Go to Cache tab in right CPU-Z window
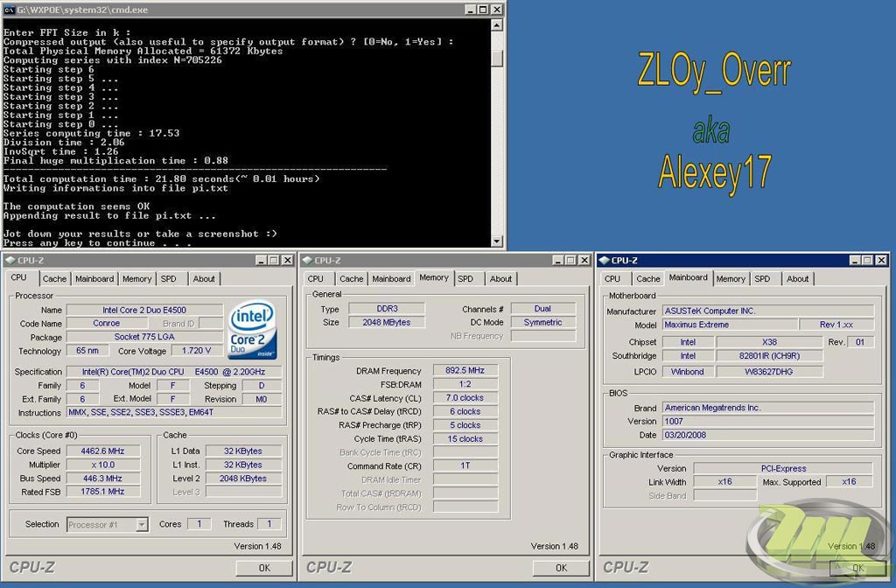 pos(648,279)
